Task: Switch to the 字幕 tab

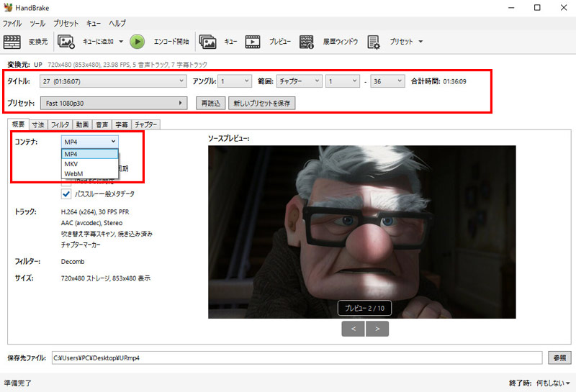Action: click(121, 125)
